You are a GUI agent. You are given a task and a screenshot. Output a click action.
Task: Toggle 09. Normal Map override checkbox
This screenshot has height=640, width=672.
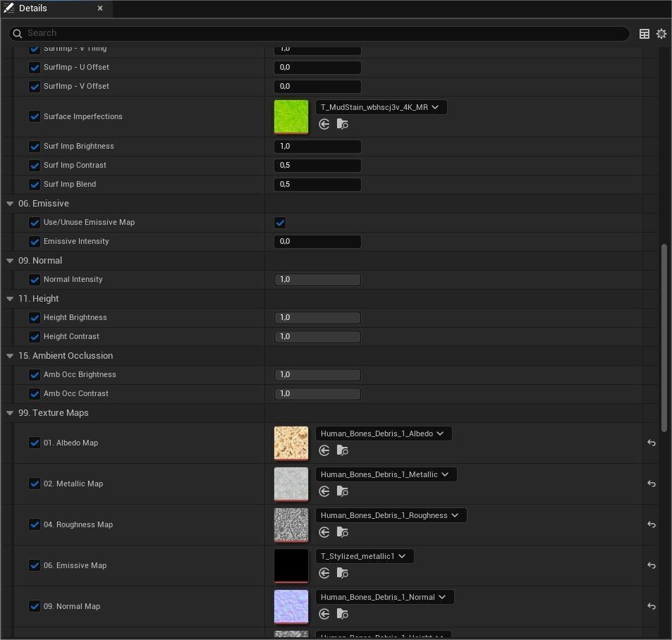(35, 607)
